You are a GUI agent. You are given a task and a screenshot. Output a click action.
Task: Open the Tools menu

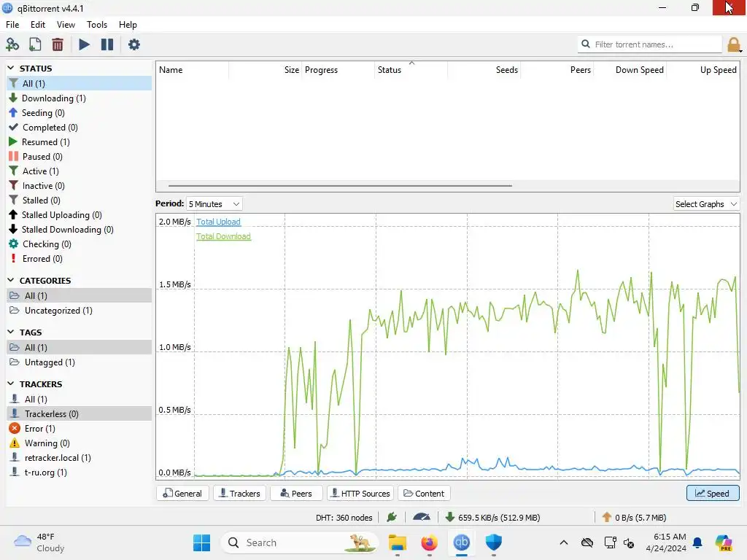tap(97, 25)
